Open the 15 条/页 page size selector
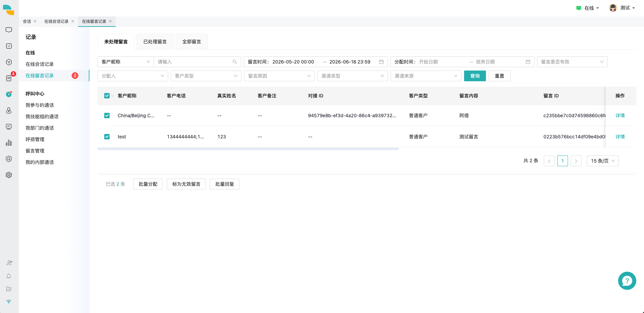The width and height of the screenshot is (644, 313). [603, 161]
